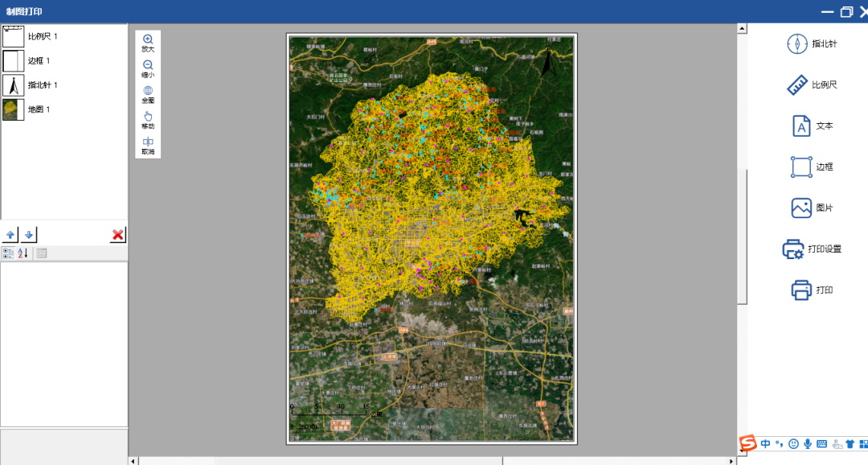This screenshot has height=465, width=868.
Task: Add a 图片 picture element
Action: (x=811, y=208)
